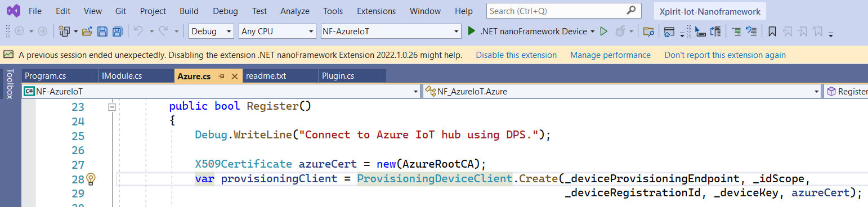Click the Navigate Backward arrow icon
The height and width of the screenshot is (207, 868).
(19, 31)
